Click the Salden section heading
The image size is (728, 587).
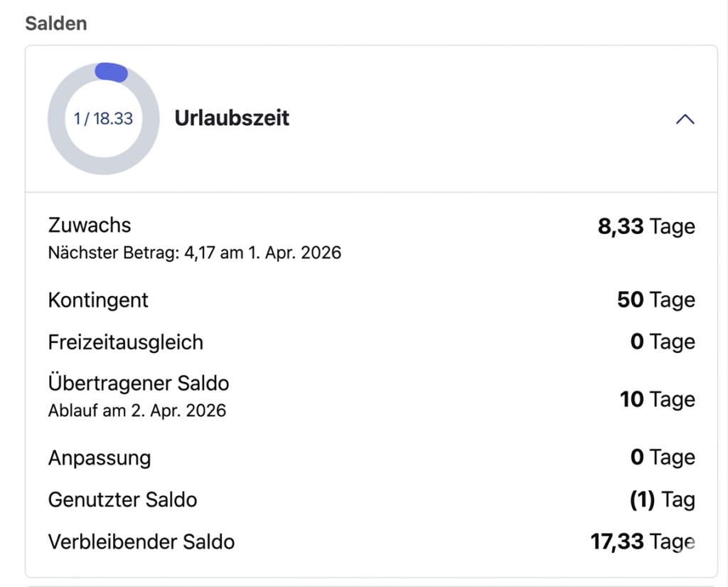(56, 23)
